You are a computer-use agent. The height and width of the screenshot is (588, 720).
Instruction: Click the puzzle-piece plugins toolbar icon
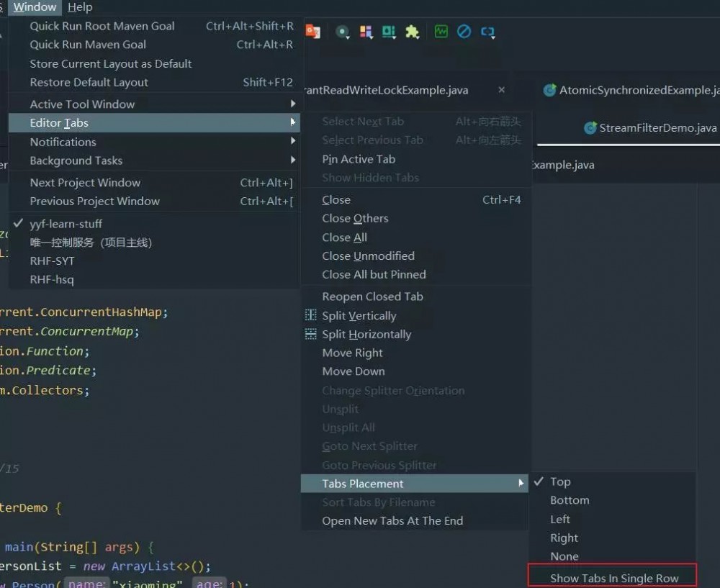pyautogui.click(x=411, y=32)
